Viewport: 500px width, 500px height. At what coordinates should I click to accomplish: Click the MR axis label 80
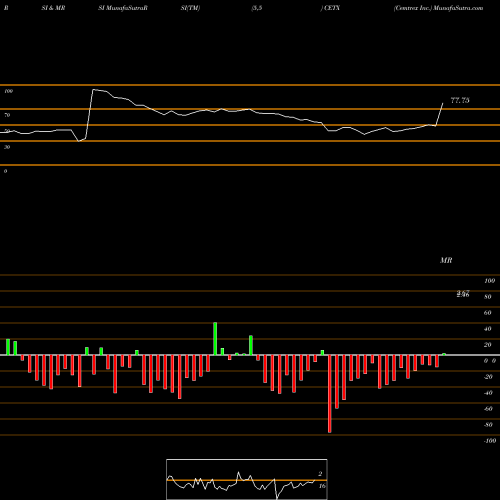(x=487, y=297)
